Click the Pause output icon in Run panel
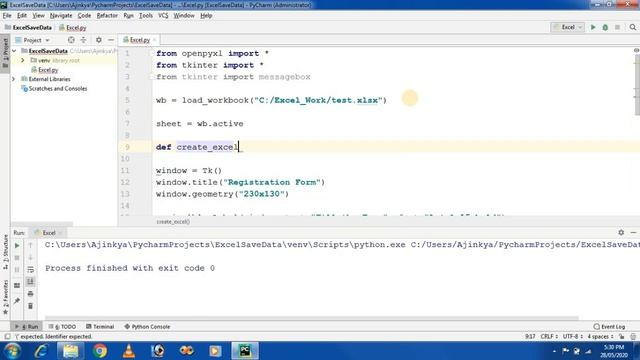 (17, 270)
